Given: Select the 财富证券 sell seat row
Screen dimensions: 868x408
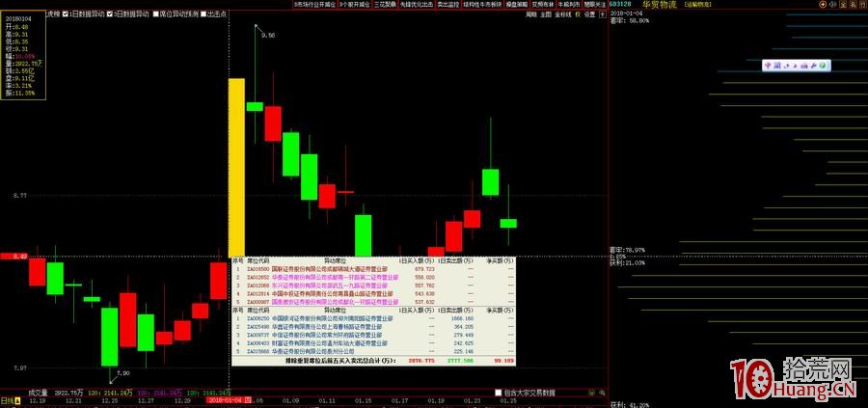Looking at the screenshot, I should (373, 343).
